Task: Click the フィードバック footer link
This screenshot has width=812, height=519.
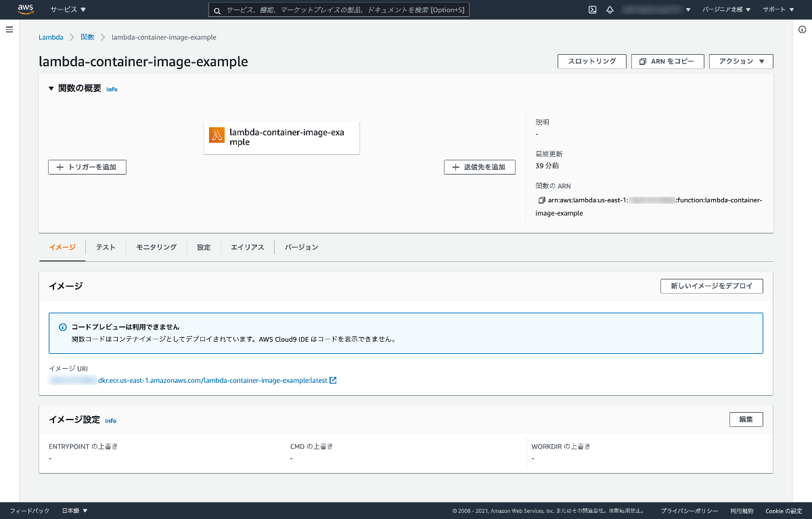Action: point(29,511)
